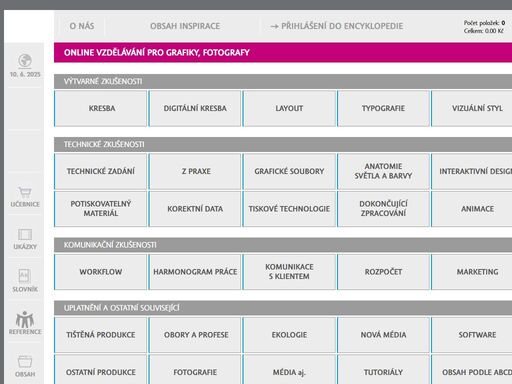Open the Tiskové technologie tile
This screenshot has height=384, width=512.
[x=289, y=209]
